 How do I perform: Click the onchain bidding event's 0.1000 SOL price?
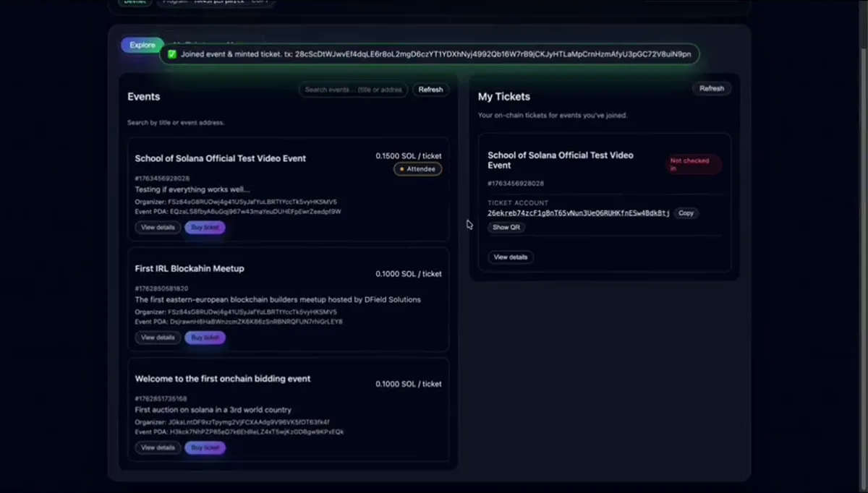click(408, 384)
